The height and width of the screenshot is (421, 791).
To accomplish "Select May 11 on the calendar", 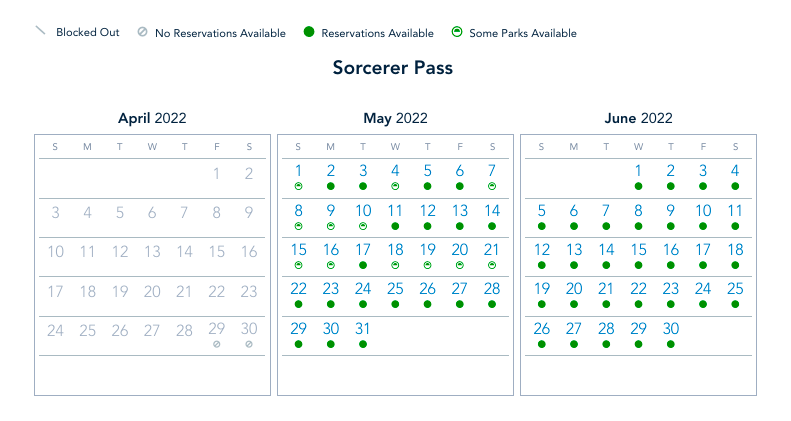I will point(395,211).
